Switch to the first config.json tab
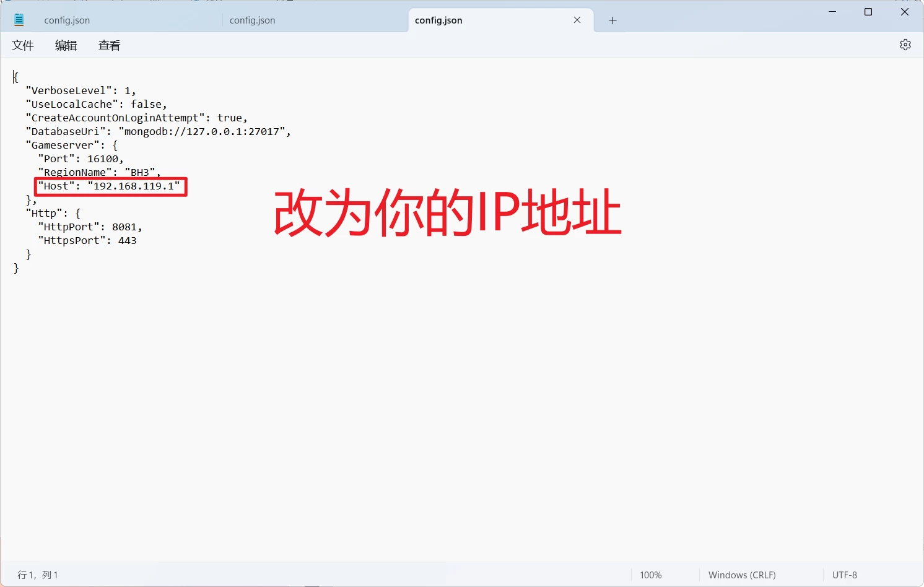Screen dimensions: 924x587 pyautogui.click(x=67, y=20)
